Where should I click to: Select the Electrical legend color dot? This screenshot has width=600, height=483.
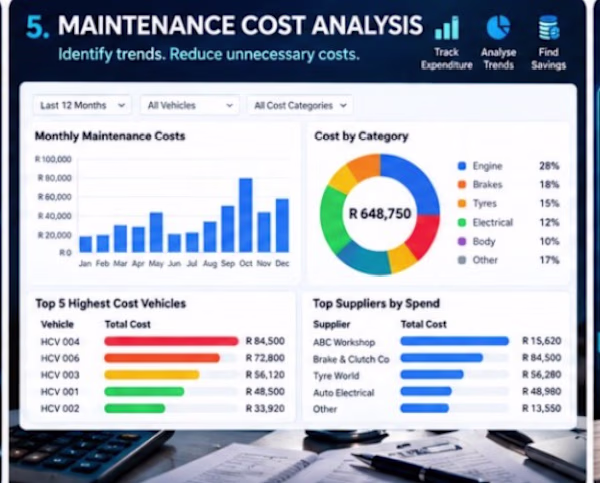pyautogui.click(x=462, y=222)
